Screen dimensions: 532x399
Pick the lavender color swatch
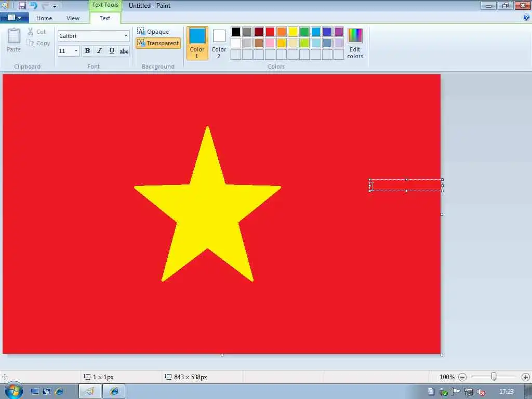pyautogui.click(x=339, y=43)
